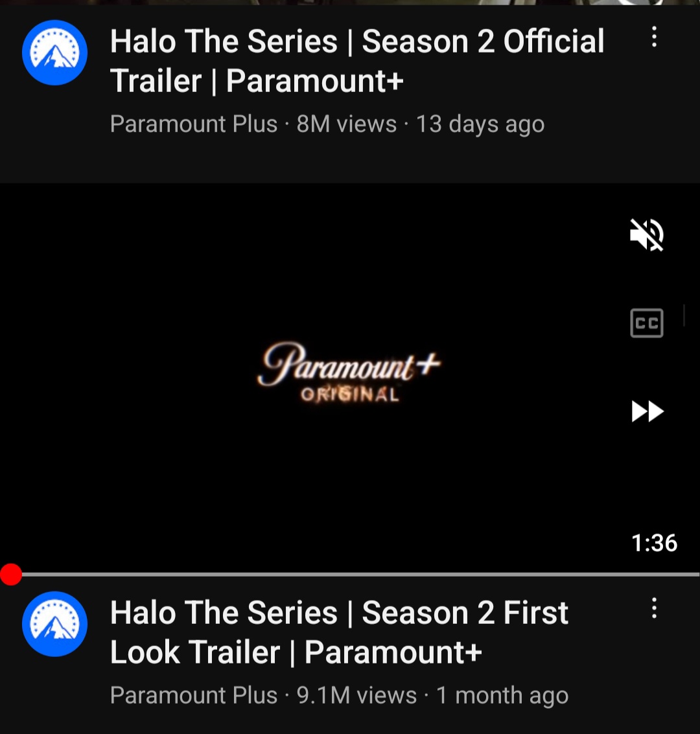The width and height of the screenshot is (700, 734).
Task: Tap the fast-forward double arrow icon
Action: [x=647, y=411]
